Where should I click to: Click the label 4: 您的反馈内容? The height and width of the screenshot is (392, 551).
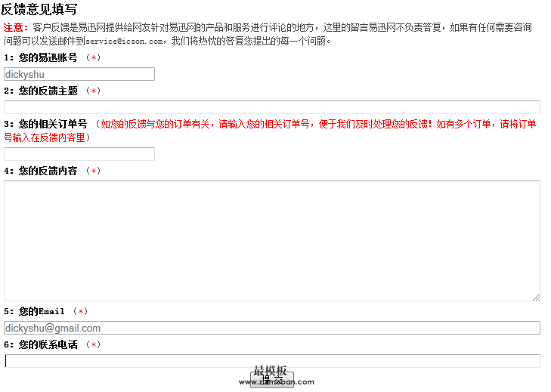pyautogui.click(x=41, y=171)
